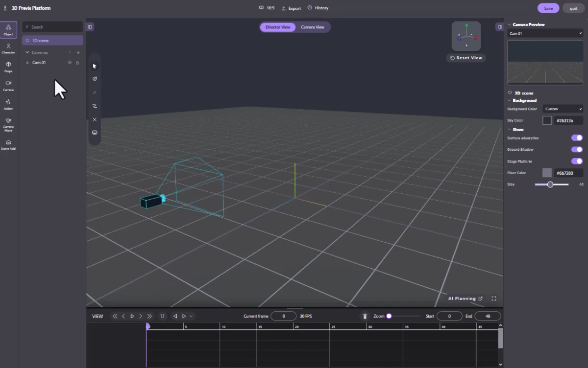Toggle visibility eye of Cam 01
This screenshot has width=588, height=368.
70,63
